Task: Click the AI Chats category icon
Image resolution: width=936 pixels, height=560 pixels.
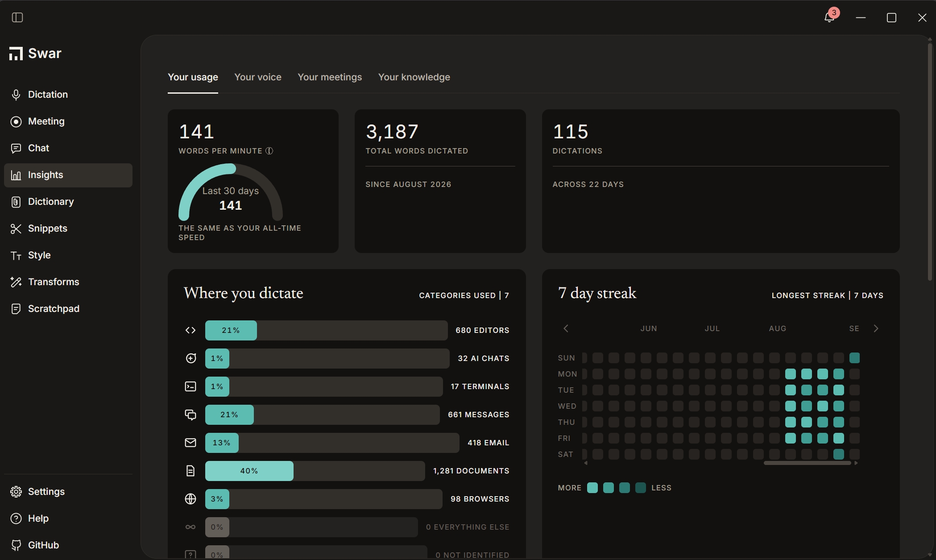Action: pyautogui.click(x=191, y=358)
